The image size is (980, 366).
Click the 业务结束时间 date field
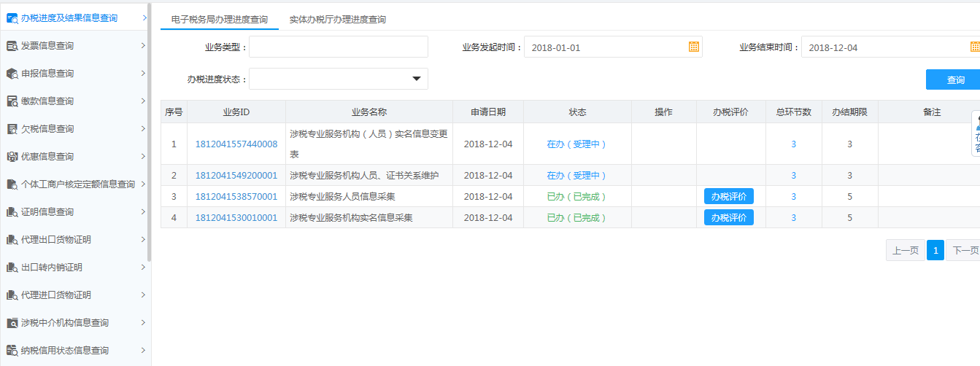(890, 47)
